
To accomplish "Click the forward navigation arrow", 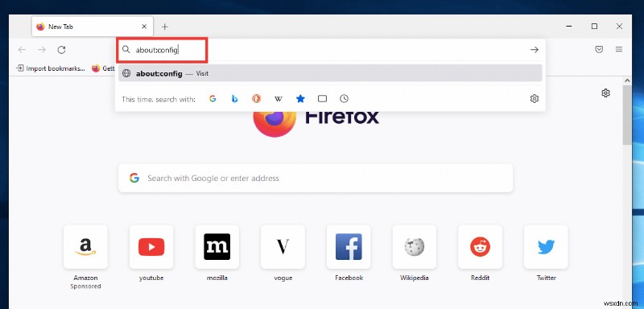I will (42, 50).
